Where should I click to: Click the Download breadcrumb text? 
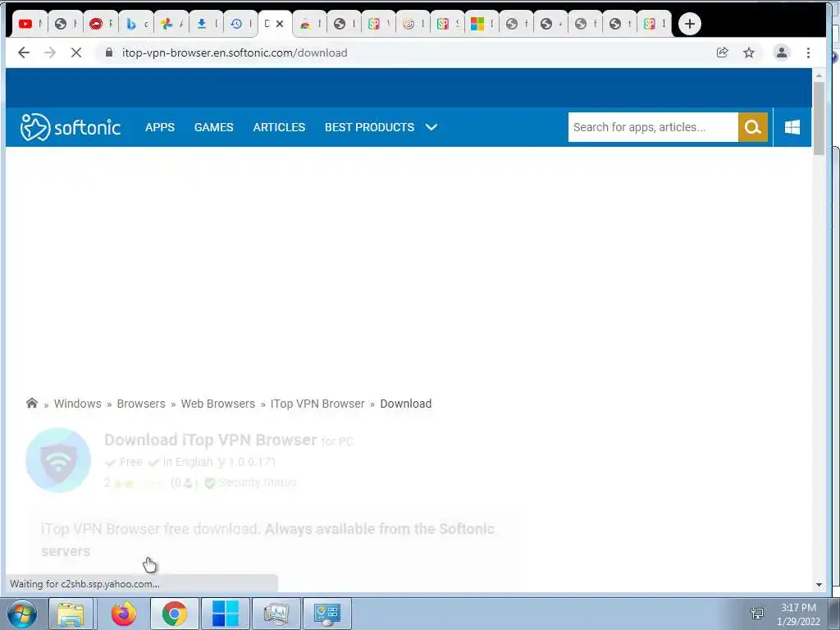(405, 404)
